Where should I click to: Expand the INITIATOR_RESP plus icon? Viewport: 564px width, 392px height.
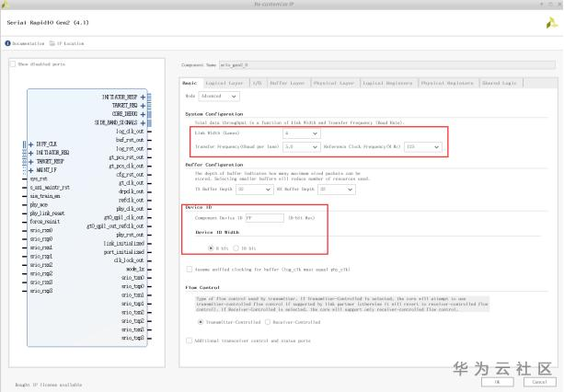(143, 98)
